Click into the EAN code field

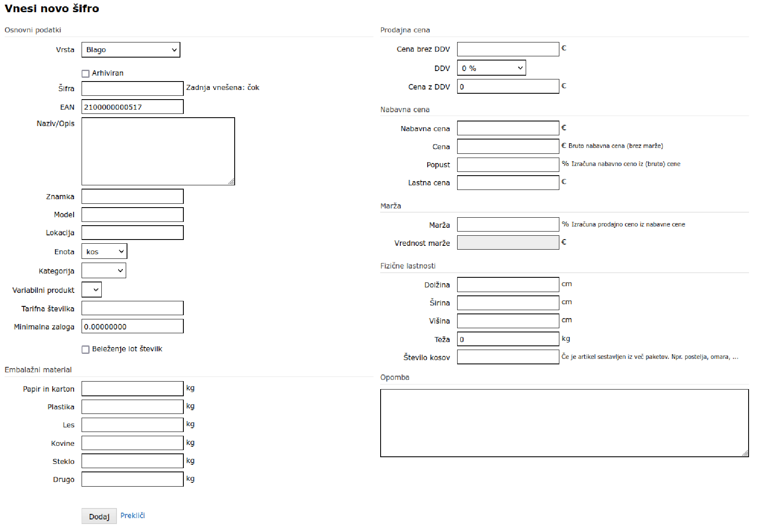pyautogui.click(x=132, y=107)
